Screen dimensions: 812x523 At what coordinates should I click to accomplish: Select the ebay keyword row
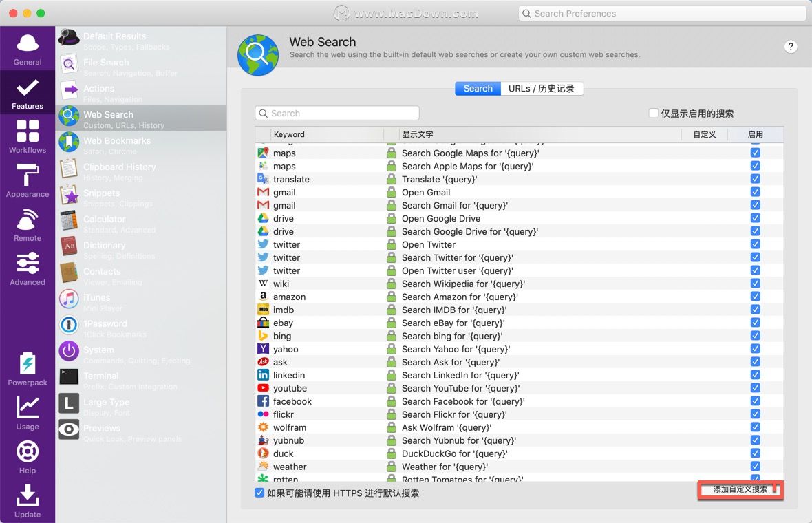tap(520, 323)
